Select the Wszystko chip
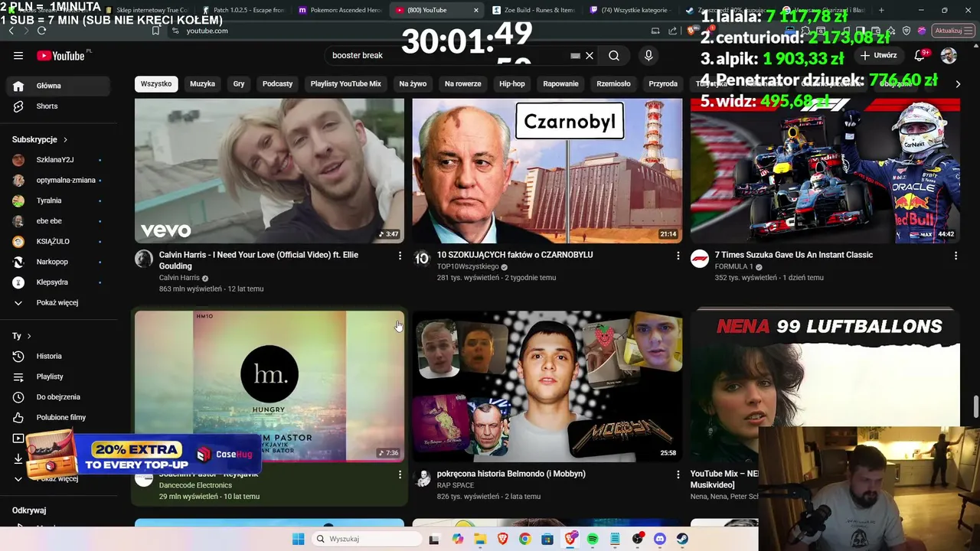 [156, 83]
